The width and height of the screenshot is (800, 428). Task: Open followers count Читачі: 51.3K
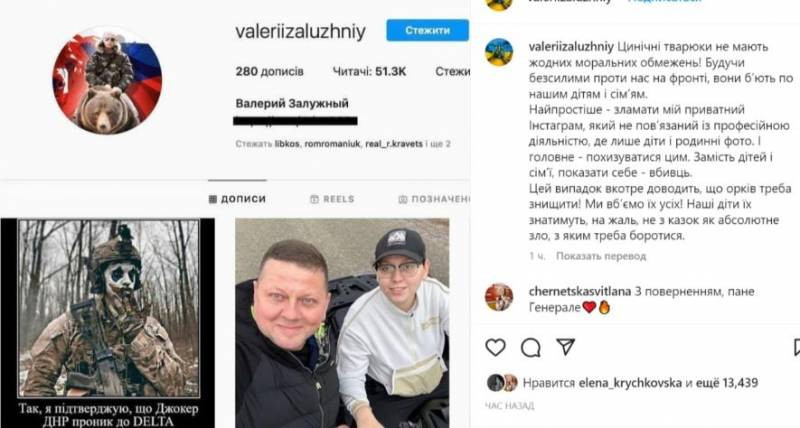[x=369, y=72]
